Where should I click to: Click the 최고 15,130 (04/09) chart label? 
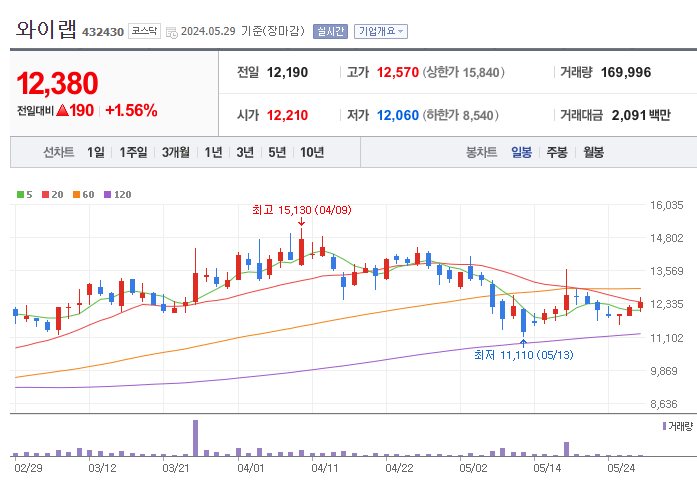coord(302,210)
